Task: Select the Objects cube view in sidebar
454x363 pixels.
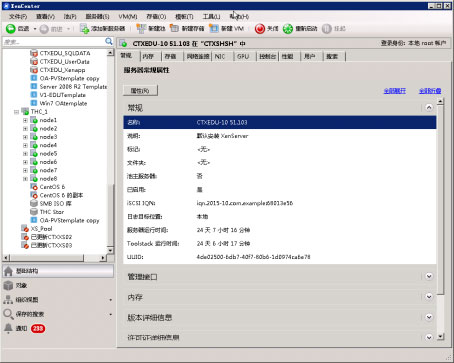Action: coord(8,285)
